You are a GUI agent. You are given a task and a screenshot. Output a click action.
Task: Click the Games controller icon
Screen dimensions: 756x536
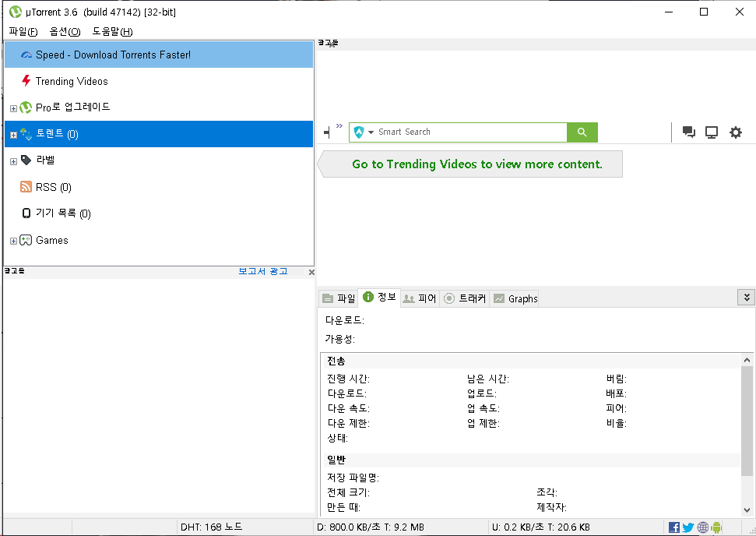[x=26, y=240]
